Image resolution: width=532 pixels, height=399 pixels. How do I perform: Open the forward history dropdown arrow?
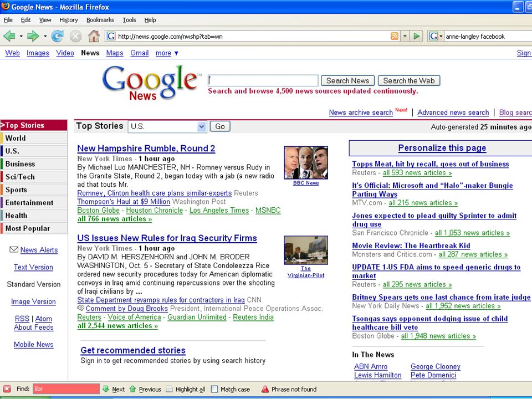[x=45, y=36]
